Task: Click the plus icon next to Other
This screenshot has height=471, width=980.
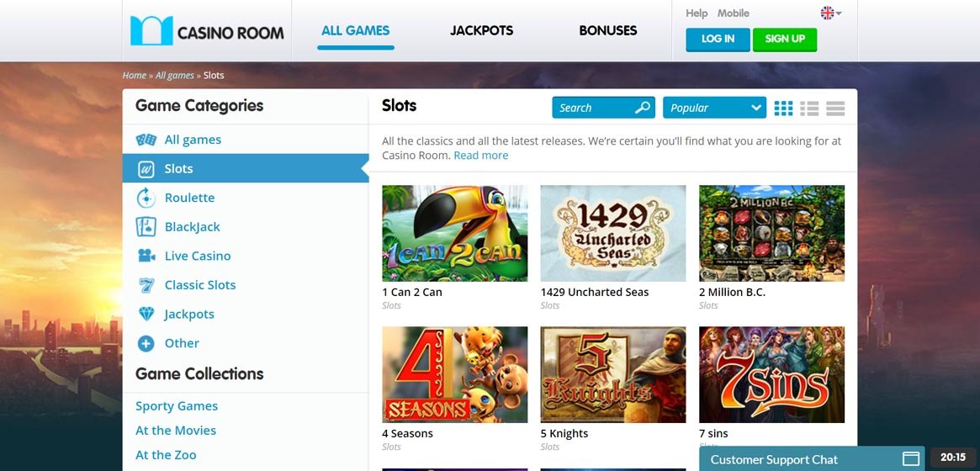Action: (x=146, y=343)
